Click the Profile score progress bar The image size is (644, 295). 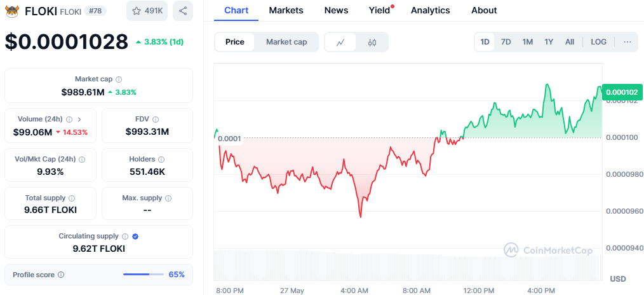coord(144,275)
